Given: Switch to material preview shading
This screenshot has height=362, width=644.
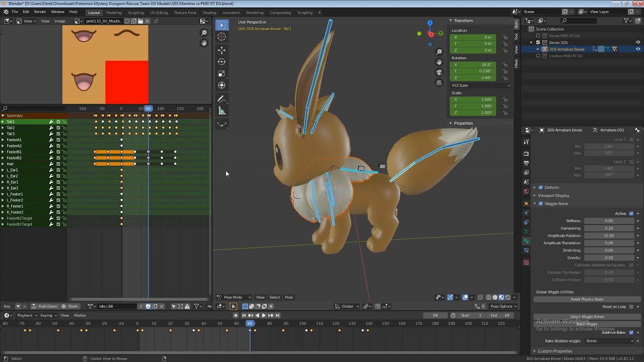Looking at the screenshot, I should [x=502, y=297].
